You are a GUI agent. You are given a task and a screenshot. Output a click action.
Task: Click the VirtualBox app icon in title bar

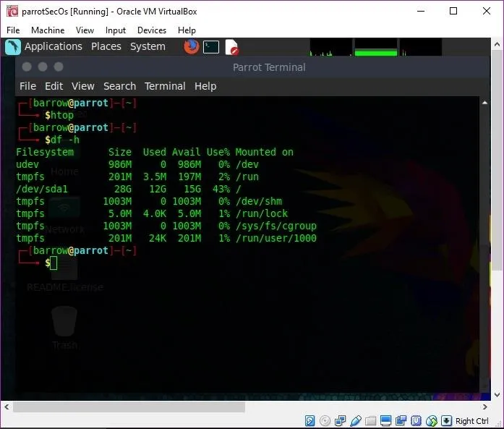[x=12, y=12]
